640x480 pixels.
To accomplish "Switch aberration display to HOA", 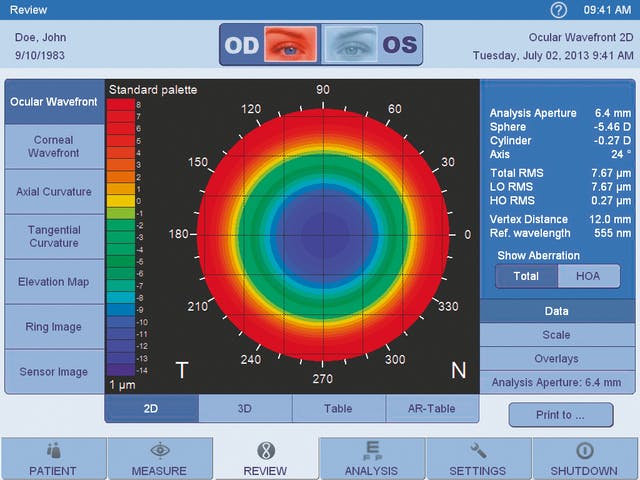I will point(588,276).
